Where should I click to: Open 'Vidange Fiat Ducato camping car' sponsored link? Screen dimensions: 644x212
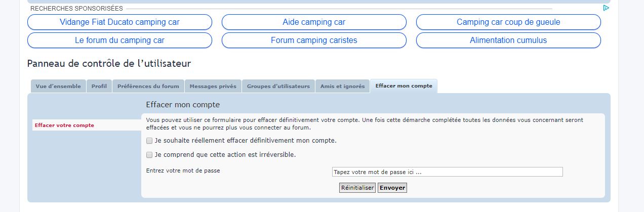coord(119,22)
